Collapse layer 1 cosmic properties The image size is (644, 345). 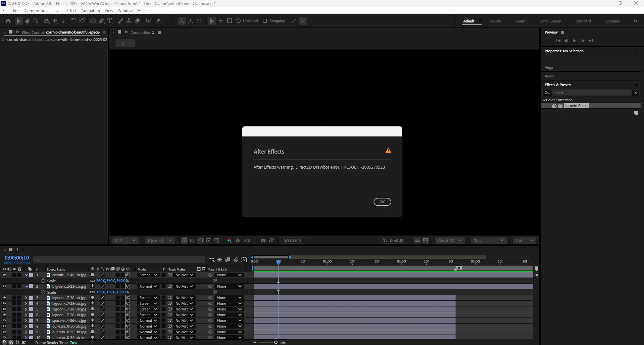click(x=26, y=275)
